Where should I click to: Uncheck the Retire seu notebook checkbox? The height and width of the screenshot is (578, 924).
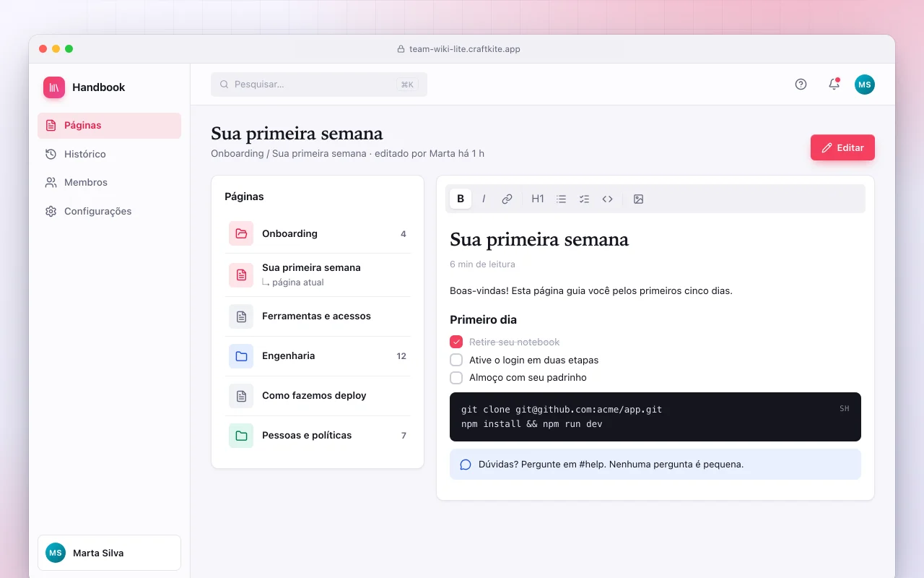click(x=456, y=342)
